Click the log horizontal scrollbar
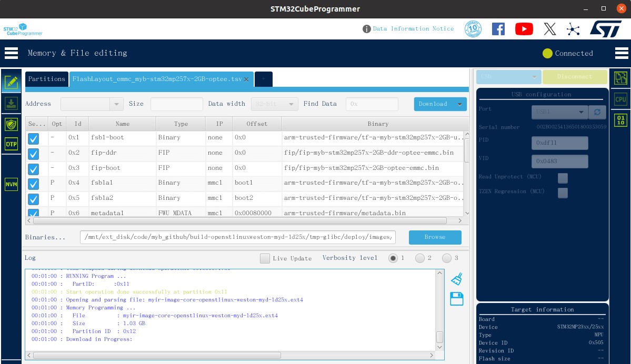 pyautogui.click(x=157, y=356)
